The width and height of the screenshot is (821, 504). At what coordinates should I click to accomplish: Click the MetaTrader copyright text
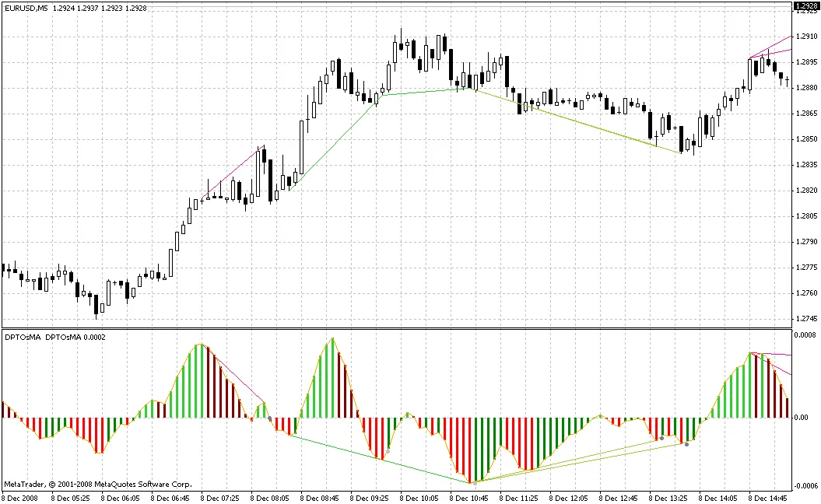(97, 483)
